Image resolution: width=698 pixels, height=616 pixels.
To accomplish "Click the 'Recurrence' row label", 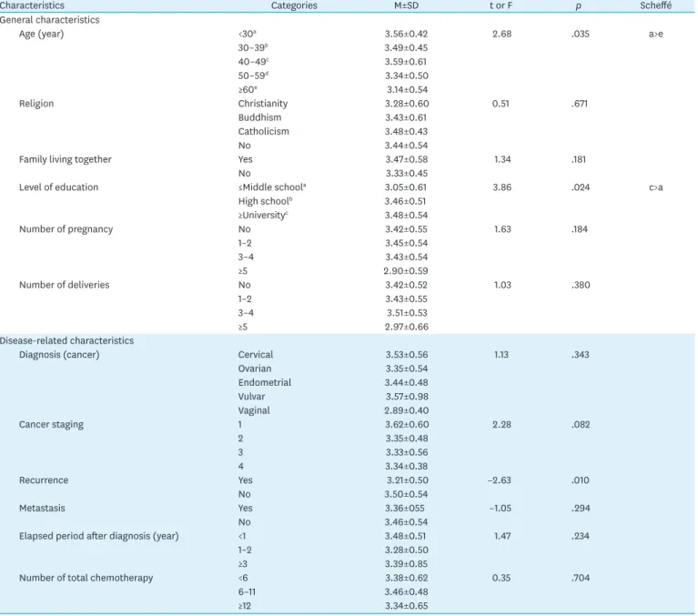I will click(44, 480).
